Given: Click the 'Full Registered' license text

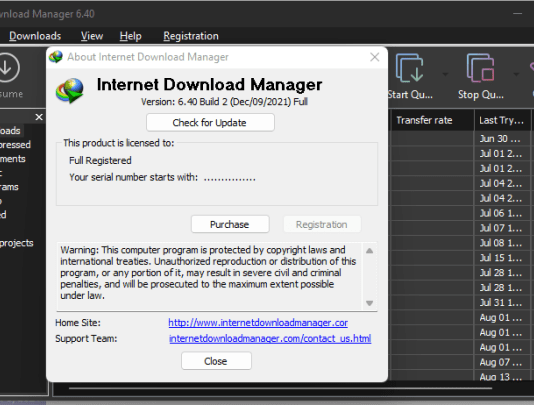Looking at the screenshot, I should coord(100,160).
